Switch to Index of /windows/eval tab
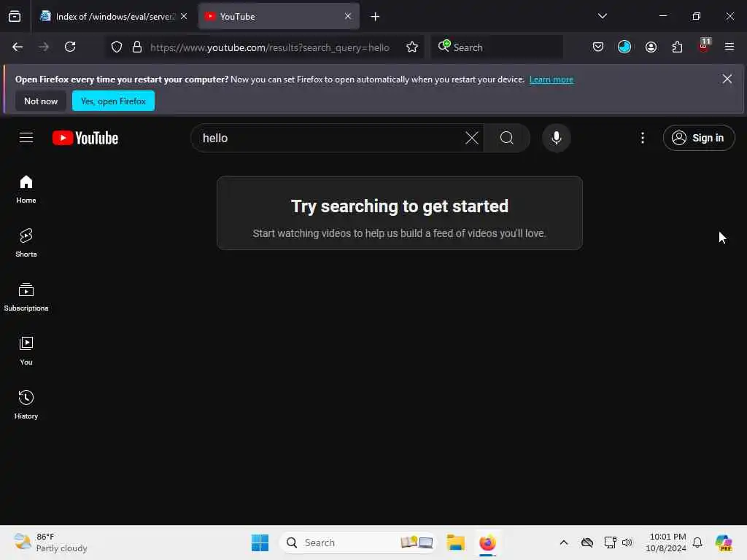This screenshot has height=560, width=747. click(x=115, y=17)
